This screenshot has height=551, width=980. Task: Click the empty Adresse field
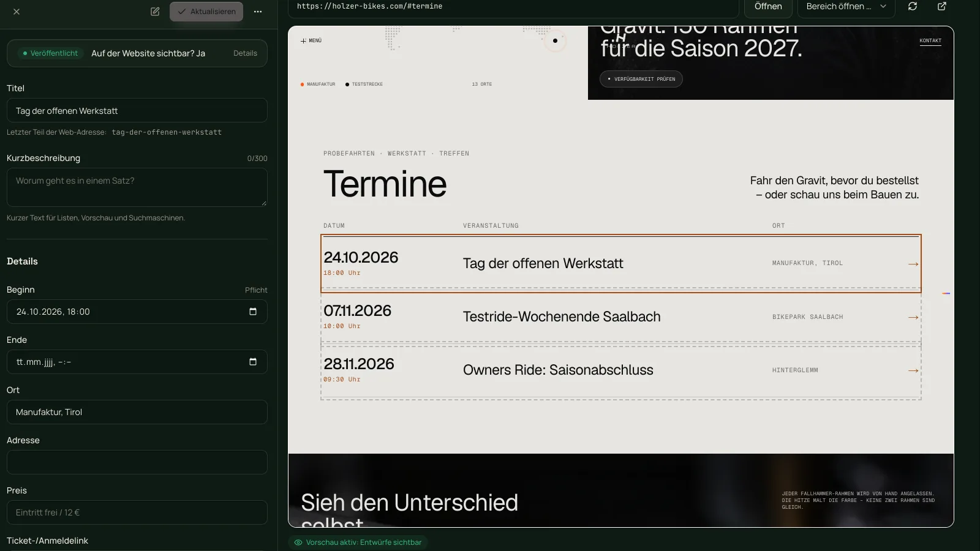137,462
